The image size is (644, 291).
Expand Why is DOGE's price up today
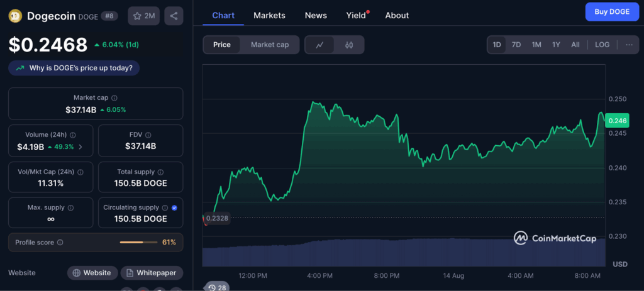click(x=74, y=68)
